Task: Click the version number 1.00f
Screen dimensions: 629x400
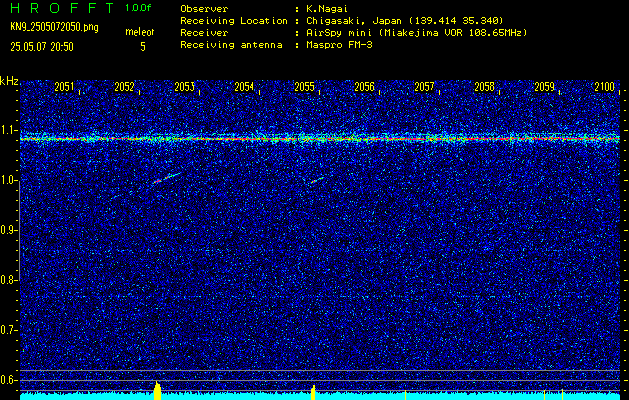Action: point(138,8)
